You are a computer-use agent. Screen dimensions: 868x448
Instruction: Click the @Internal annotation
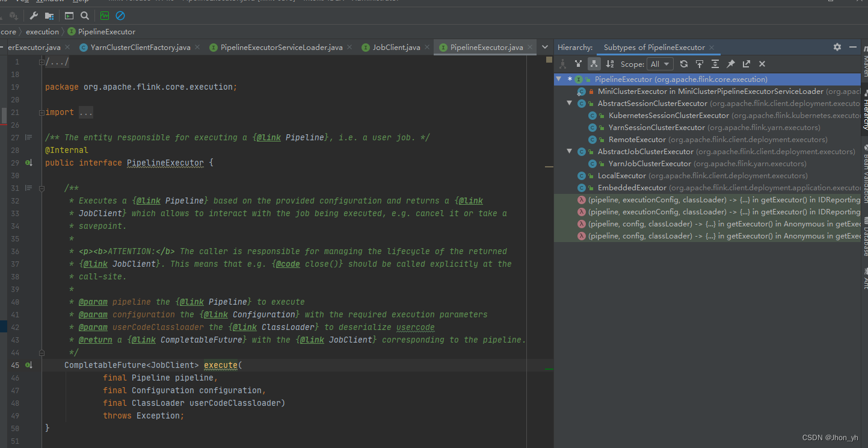pos(67,150)
